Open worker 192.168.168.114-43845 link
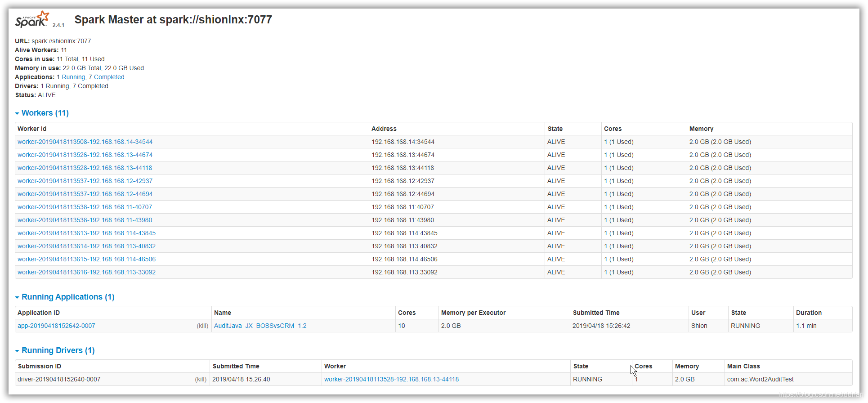Viewport: 868px width, 403px height. click(x=87, y=233)
